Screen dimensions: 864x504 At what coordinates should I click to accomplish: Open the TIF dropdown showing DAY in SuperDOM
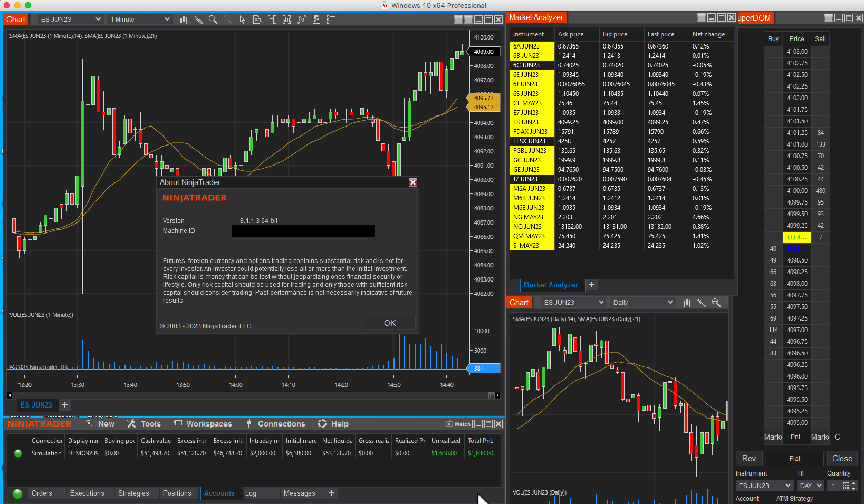tap(810, 486)
